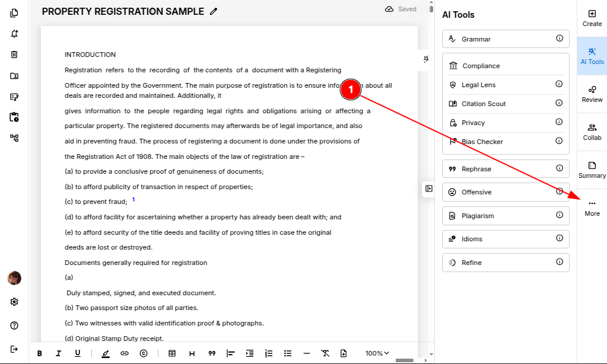Click the highlighter pen icon
The width and height of the screenshot is (607, 364).
tap(106, 353)
